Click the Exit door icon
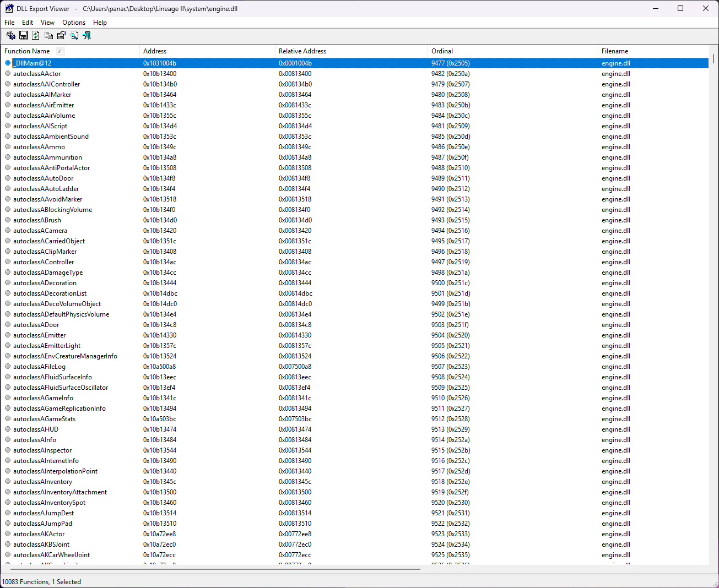This screenshot has height=588, width=719. tap(87, 35)
